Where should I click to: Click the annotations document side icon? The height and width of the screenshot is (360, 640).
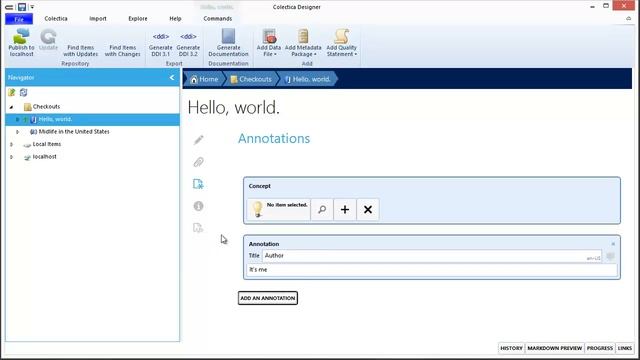198,184
